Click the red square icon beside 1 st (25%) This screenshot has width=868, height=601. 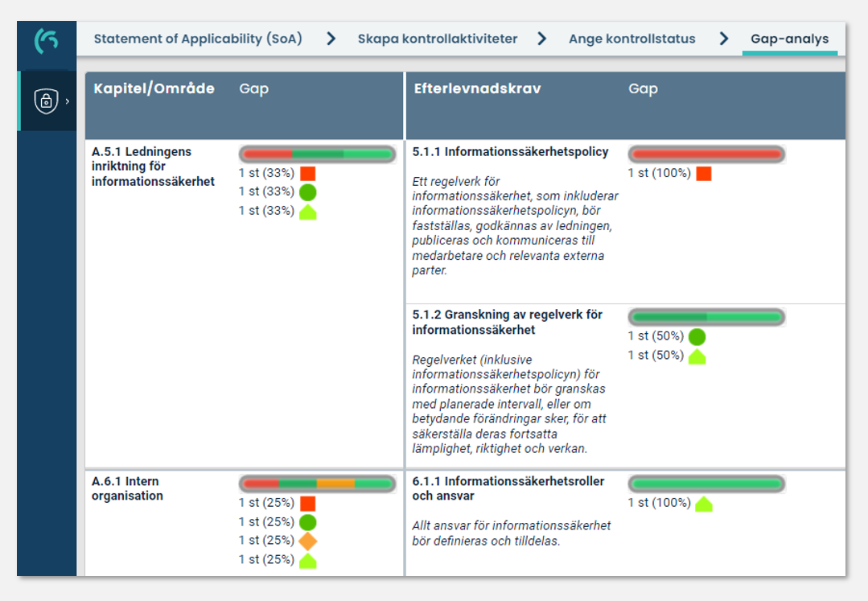pyautogui.click(x=306, y=502)
